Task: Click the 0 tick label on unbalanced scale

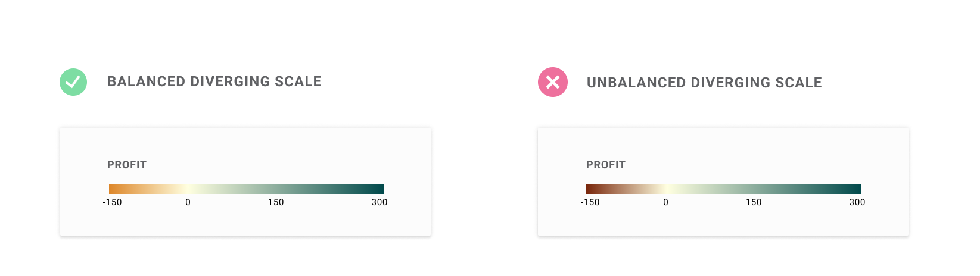Action: [x=666, y=202]
